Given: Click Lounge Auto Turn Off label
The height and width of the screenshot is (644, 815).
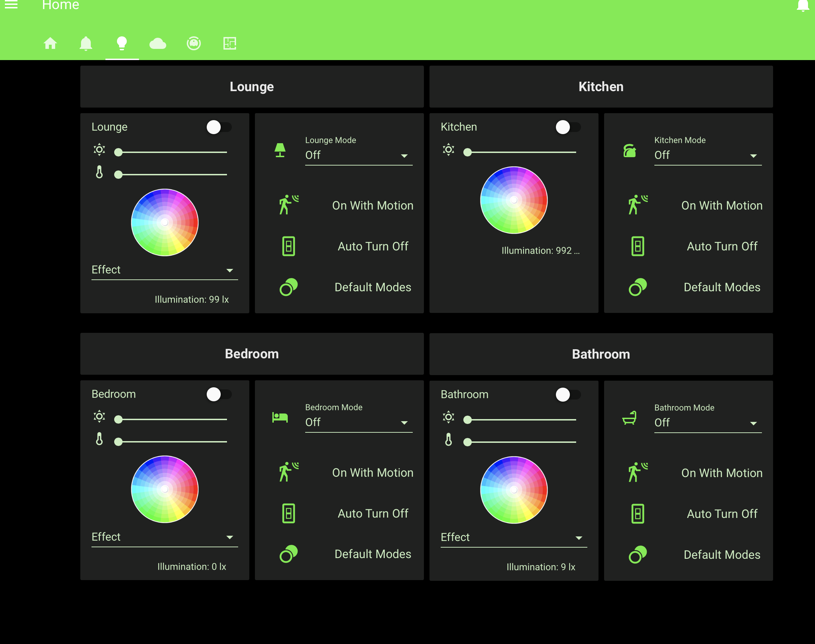Looking at the screenshot, I should tap(373, 246).
